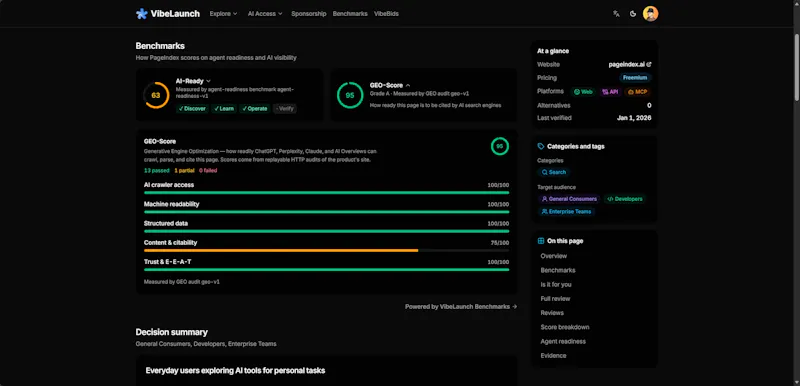This screenshot has height=386, width=800.
Task: Click the Content & citability orange bar
Action: pyautogui.click(x=281, y=250)
